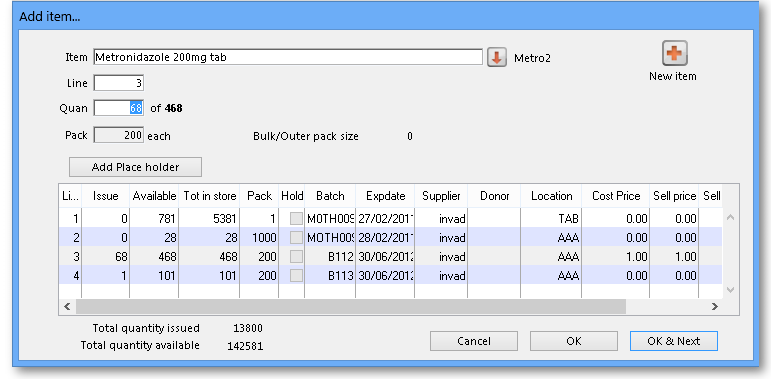Click the Cancel button
Viewport: 771px width, 379px height.
(x=474, y=341)
